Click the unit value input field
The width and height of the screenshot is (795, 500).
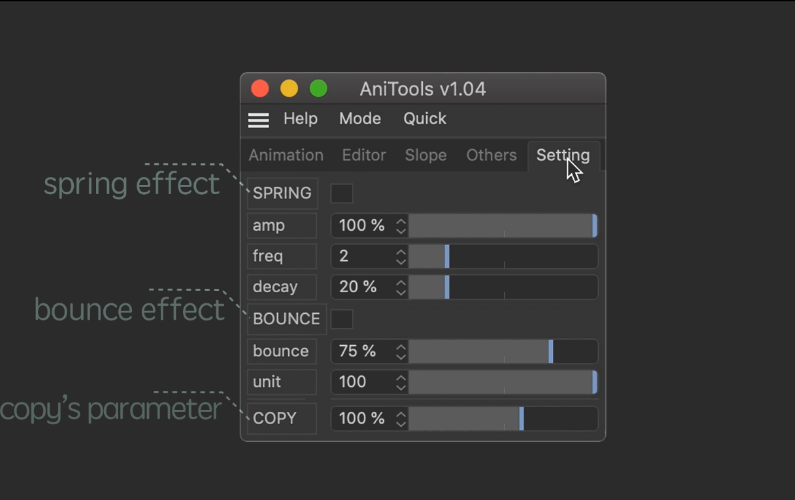[363, 382]
